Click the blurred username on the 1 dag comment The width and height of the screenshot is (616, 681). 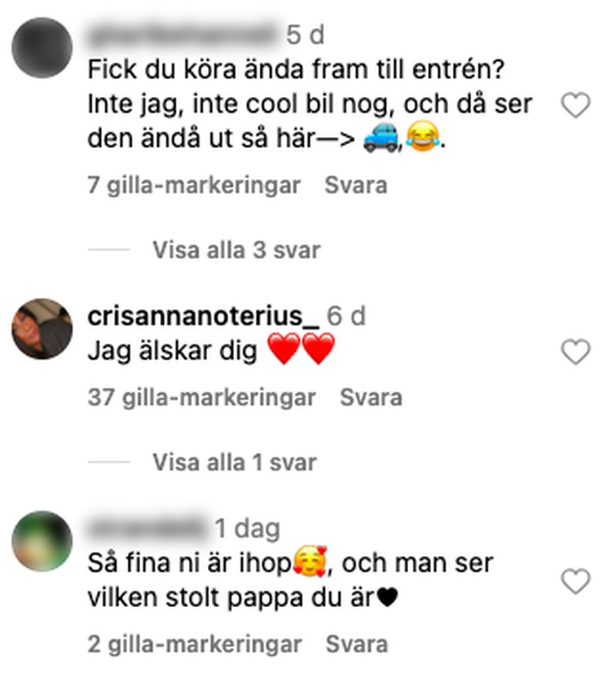pyautogui.click(x=148, y=528)
